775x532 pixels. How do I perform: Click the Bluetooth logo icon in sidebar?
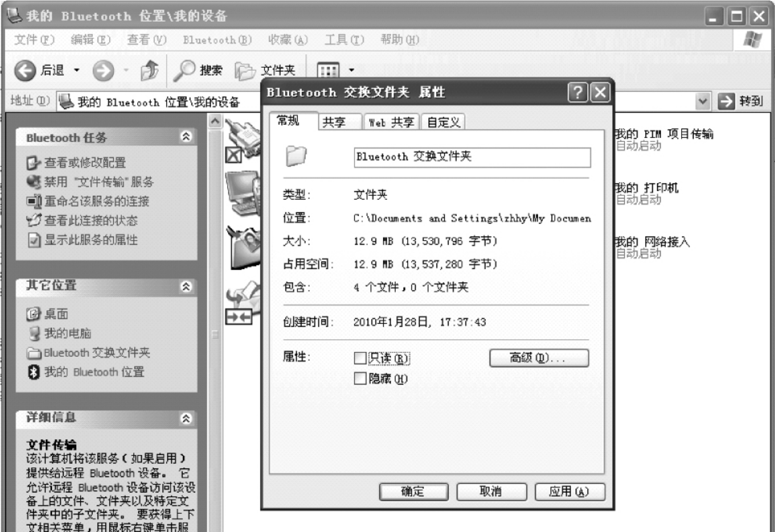click(34, 372)
